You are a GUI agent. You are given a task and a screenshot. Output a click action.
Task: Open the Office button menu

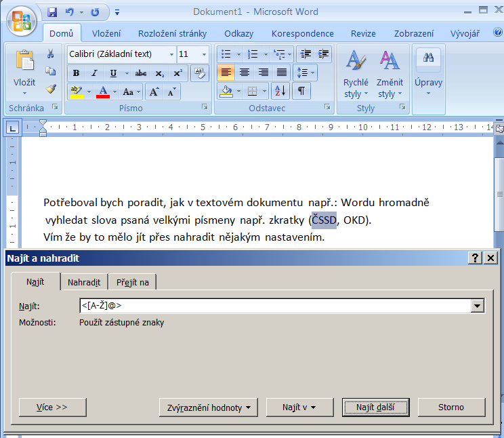pos(22,22)
